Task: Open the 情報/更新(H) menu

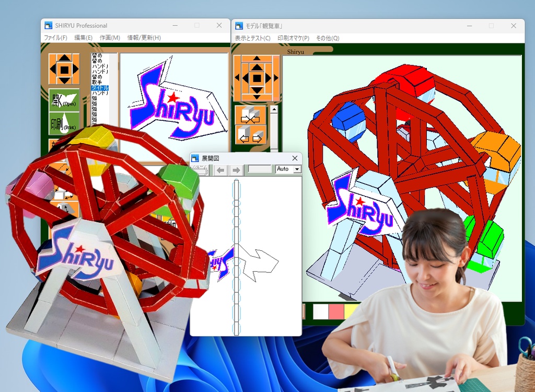Action: click(144, 38)
